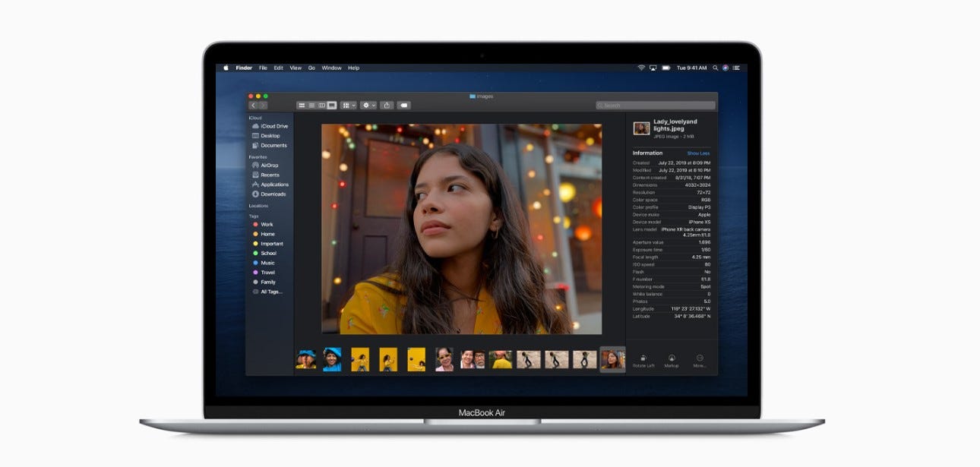Click the Rotate Left action

643,361
